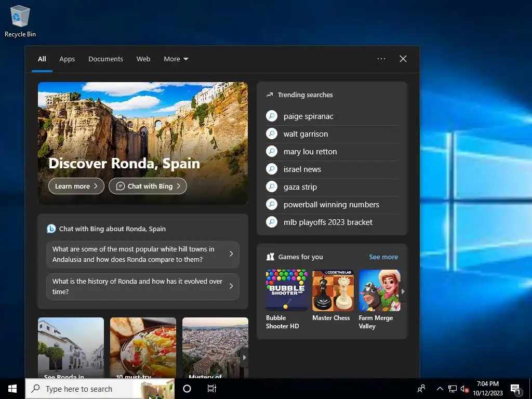The height and width of the screenshot is (399, 532).
Task: Open the Recycle Bin desktop icon
Action: pyautogui.click(x=20, y=21)
